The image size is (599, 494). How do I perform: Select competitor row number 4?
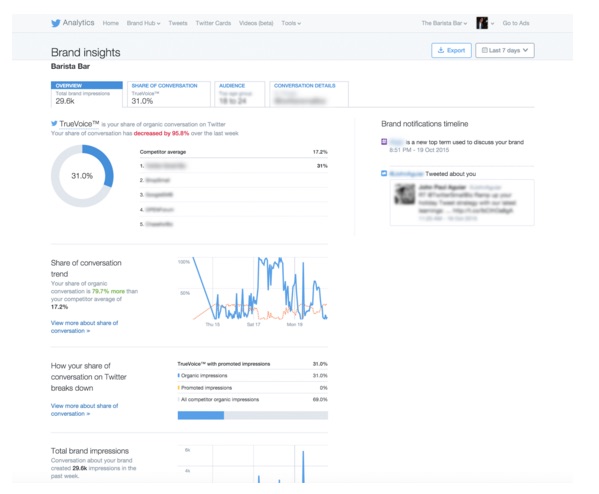[x=233, y=209]
